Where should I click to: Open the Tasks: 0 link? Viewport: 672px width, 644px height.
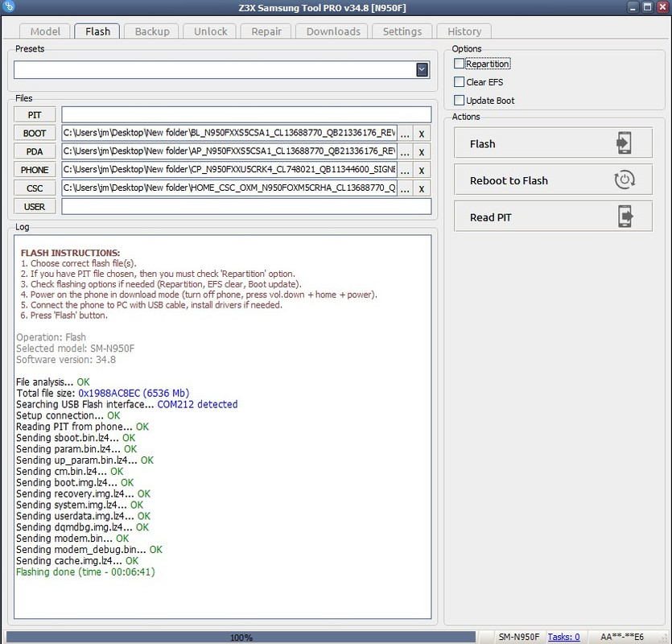click(563, 637)
